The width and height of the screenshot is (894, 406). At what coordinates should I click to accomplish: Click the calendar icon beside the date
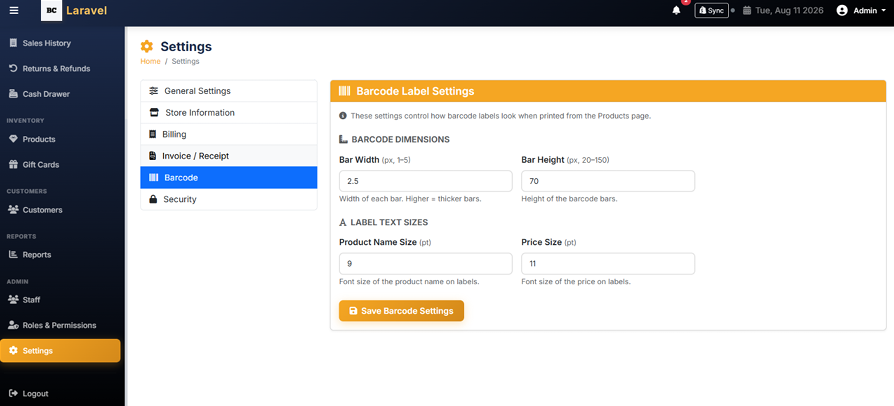(x=747, y=10)
